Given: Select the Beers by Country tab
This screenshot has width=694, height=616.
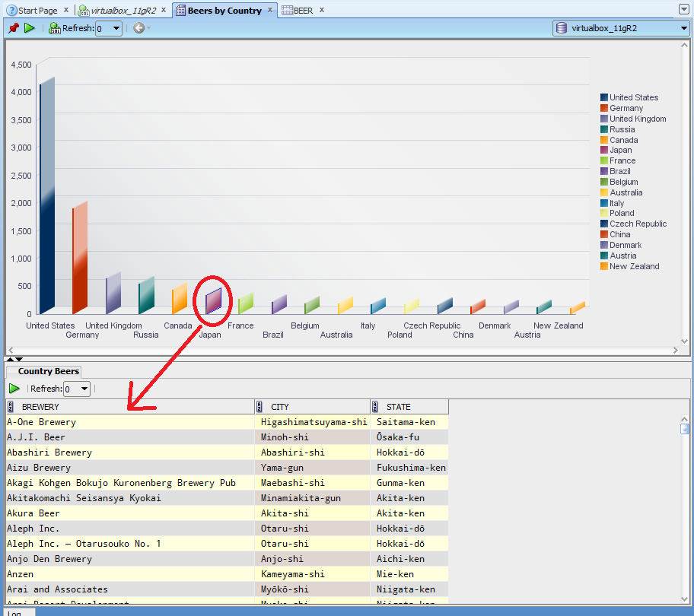Looking at the screenshot, I should (x=224, y=10).
